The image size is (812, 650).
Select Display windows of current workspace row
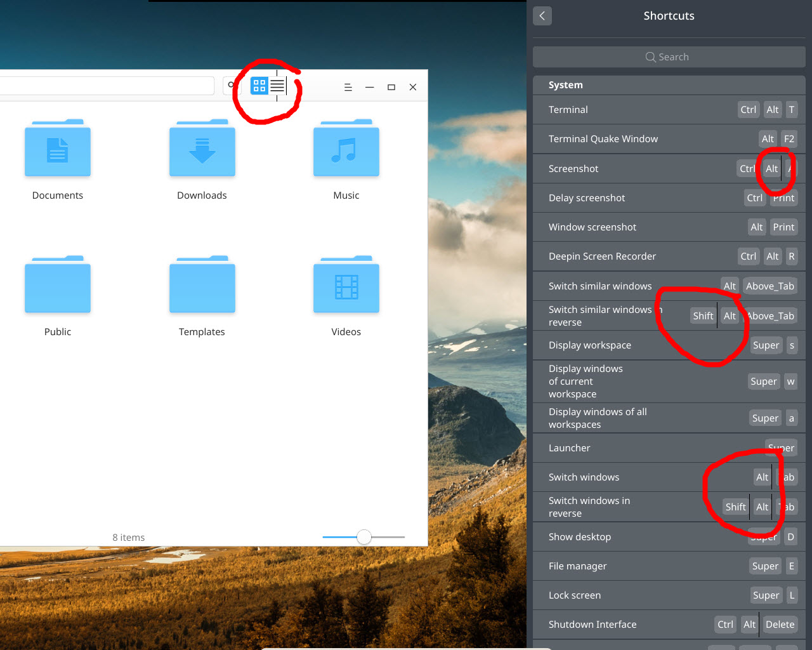pyautogui.click(x=669, y=381)
